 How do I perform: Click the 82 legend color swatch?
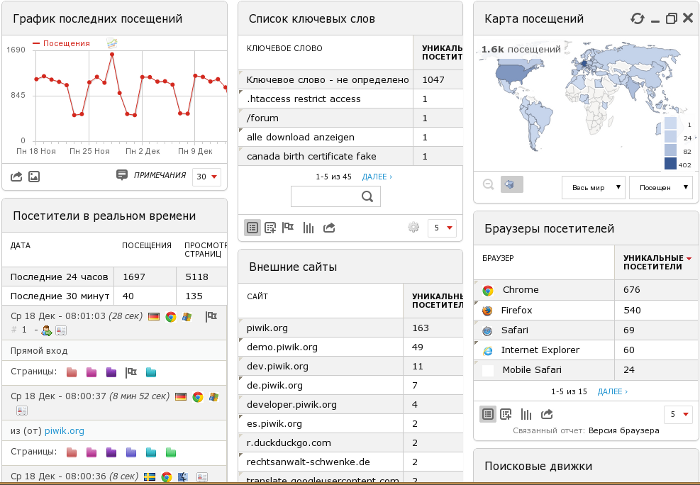click(x=671, y=151)
